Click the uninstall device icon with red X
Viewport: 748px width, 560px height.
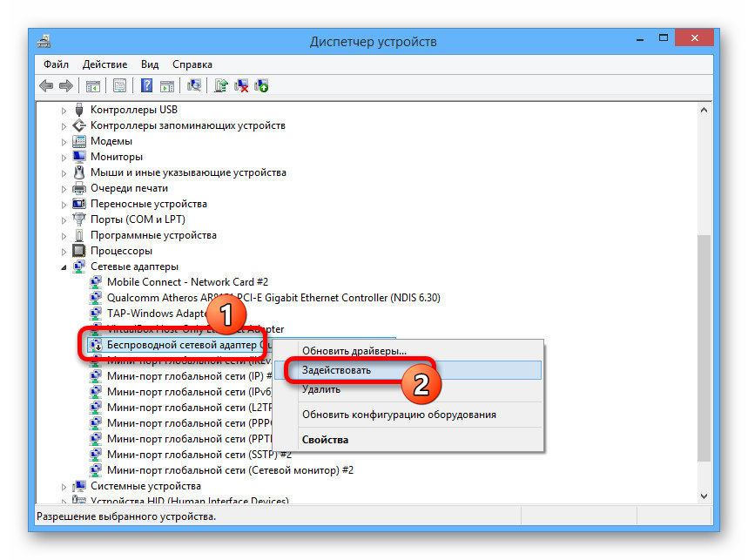(241, 86)
